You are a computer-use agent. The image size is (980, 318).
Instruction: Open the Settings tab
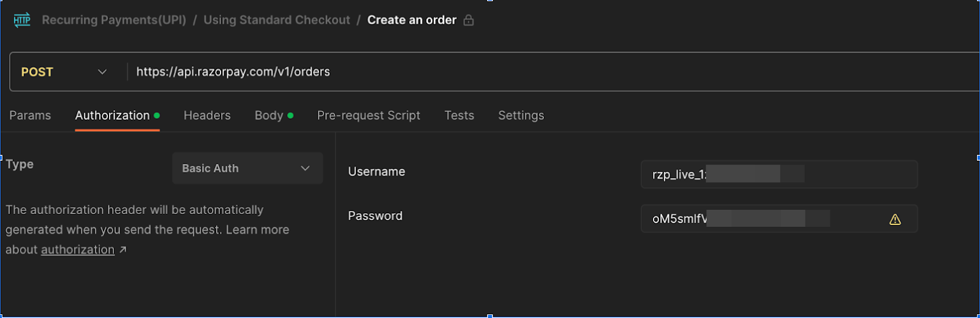(x=521, y=116)
